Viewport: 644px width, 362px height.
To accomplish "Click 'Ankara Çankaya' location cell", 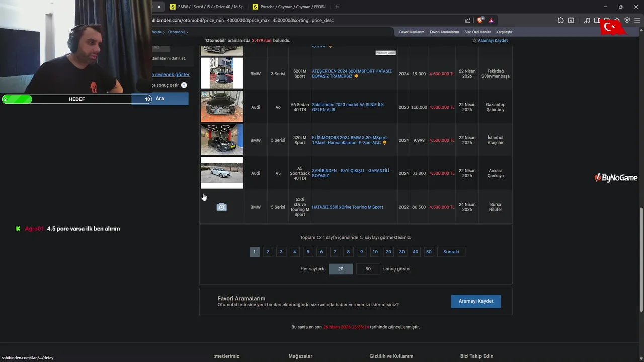I will (x=495, y=173).
